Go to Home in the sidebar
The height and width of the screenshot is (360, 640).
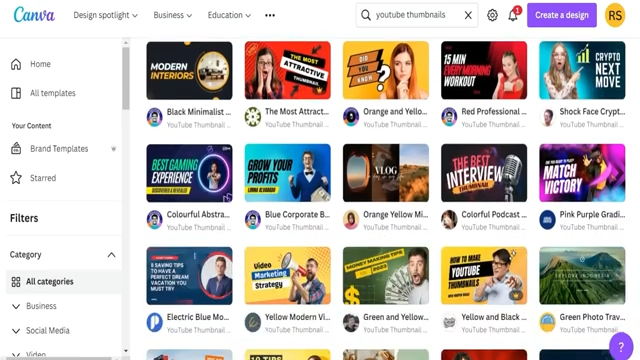[40, 64]
